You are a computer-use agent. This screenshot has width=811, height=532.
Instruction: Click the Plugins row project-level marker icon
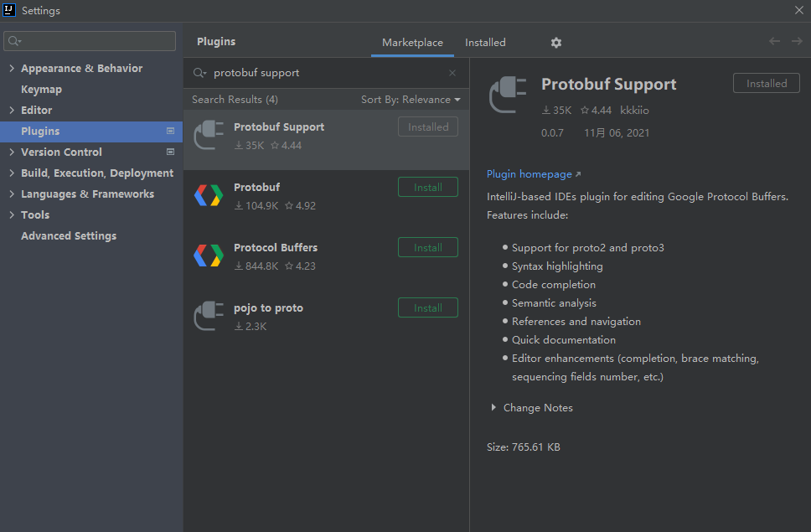click(x=170, y=132)
